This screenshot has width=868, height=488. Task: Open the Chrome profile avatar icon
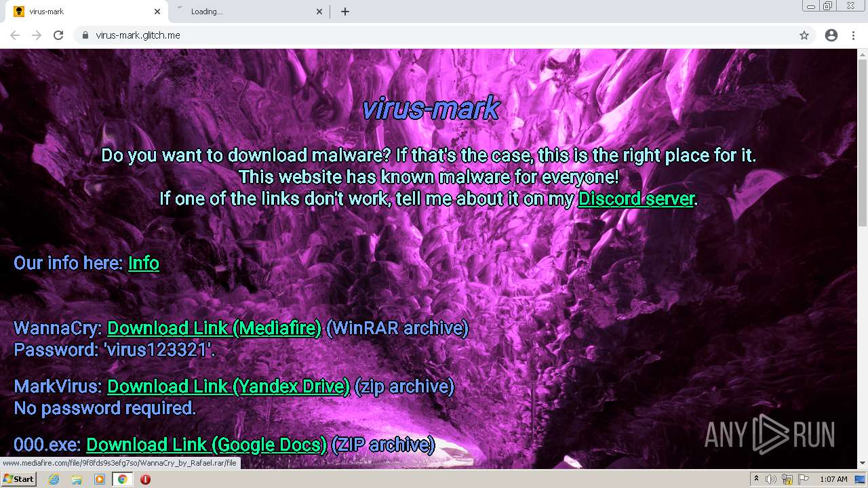[831, 35]
